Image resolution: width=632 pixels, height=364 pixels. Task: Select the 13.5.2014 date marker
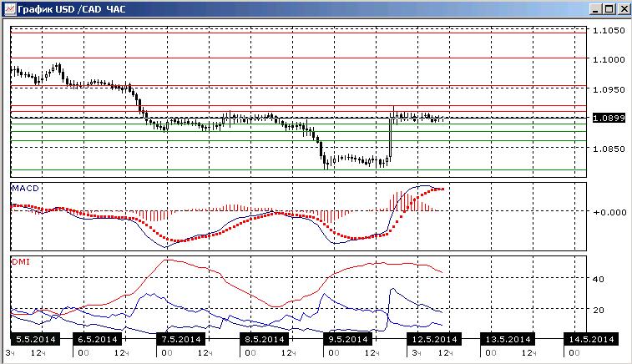click(508, 340)
